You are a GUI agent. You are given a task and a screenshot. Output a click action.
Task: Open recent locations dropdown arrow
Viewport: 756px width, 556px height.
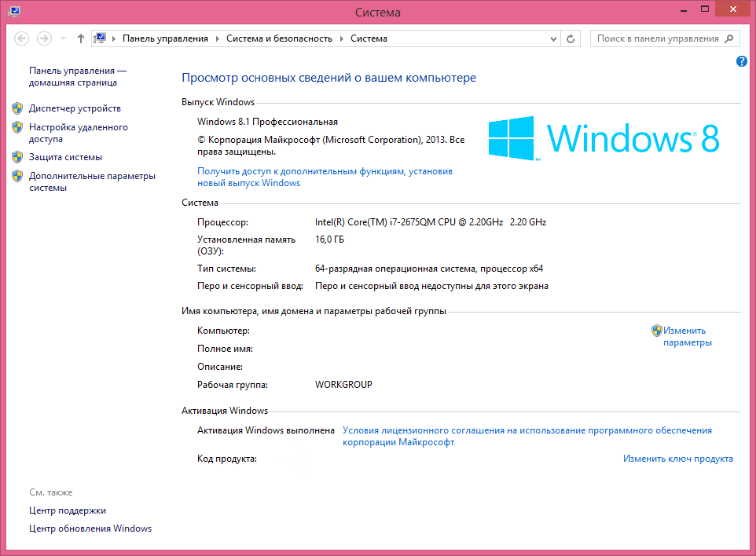click(63, 38)
